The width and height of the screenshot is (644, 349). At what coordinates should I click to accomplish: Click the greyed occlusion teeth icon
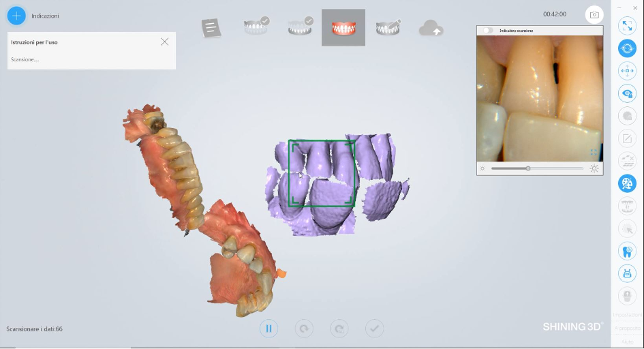pos(627,206)
